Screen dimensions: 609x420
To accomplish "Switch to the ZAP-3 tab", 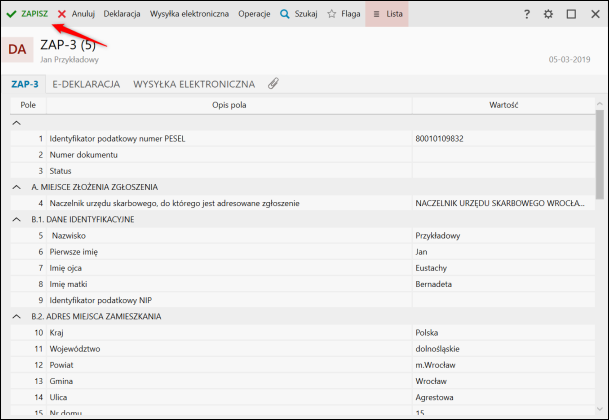I will [25, 84].
